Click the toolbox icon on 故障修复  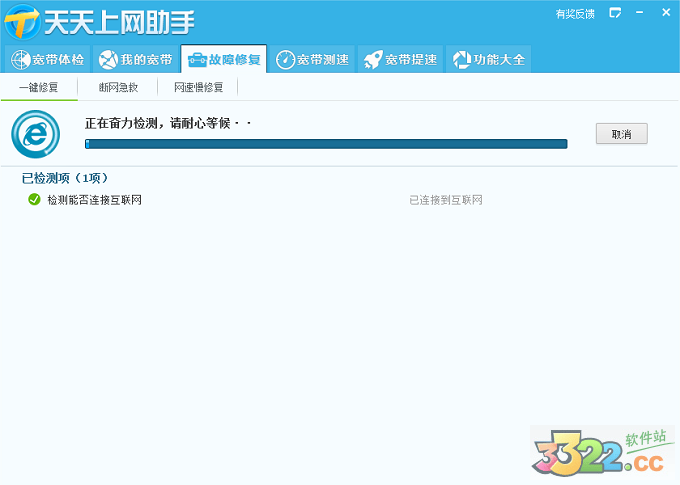[x=197, y=60]
